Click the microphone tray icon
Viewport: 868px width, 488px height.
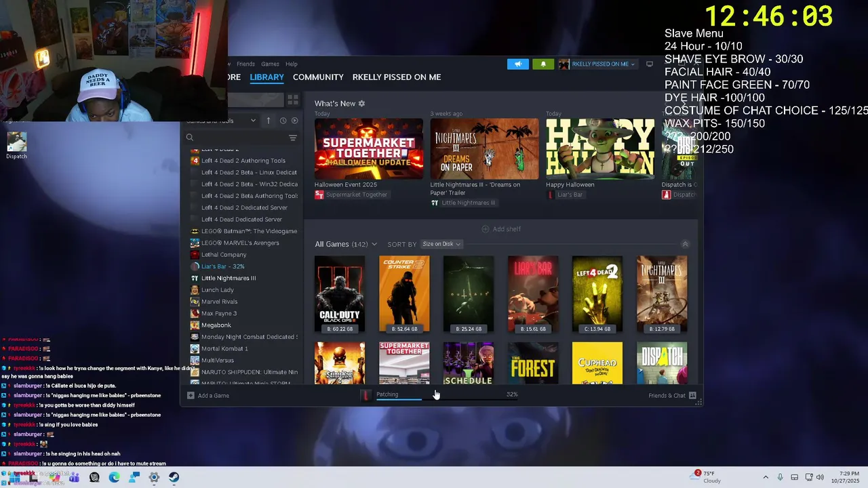coord(780,477)
